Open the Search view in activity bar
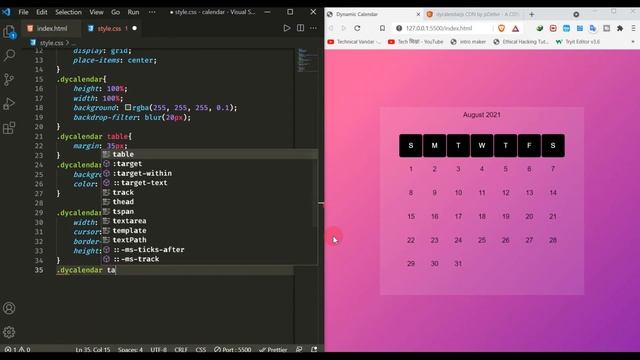This screenshot has width=640, height=360. [9, 55]
